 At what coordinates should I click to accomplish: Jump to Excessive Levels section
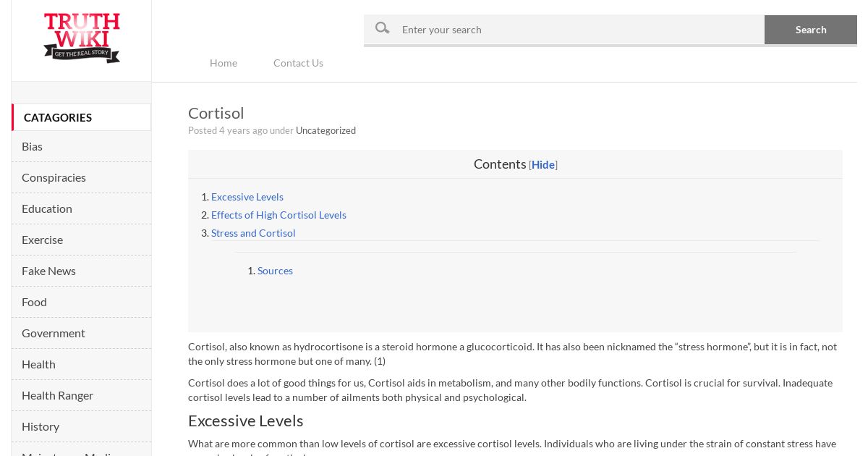(x=247, y=197)
